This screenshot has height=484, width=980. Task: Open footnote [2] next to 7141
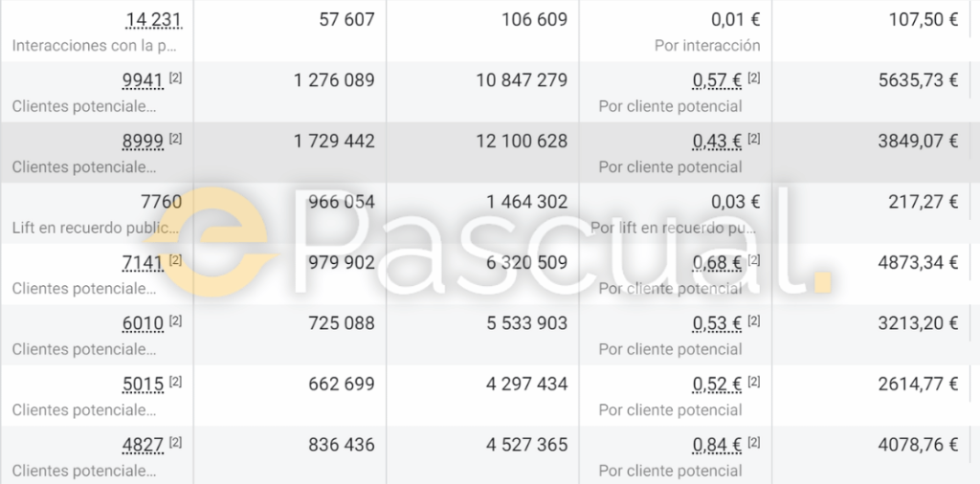tap(176, 260)
